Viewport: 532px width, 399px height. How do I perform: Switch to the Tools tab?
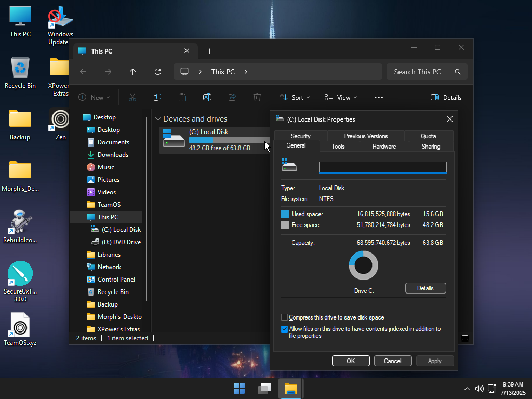338,146
